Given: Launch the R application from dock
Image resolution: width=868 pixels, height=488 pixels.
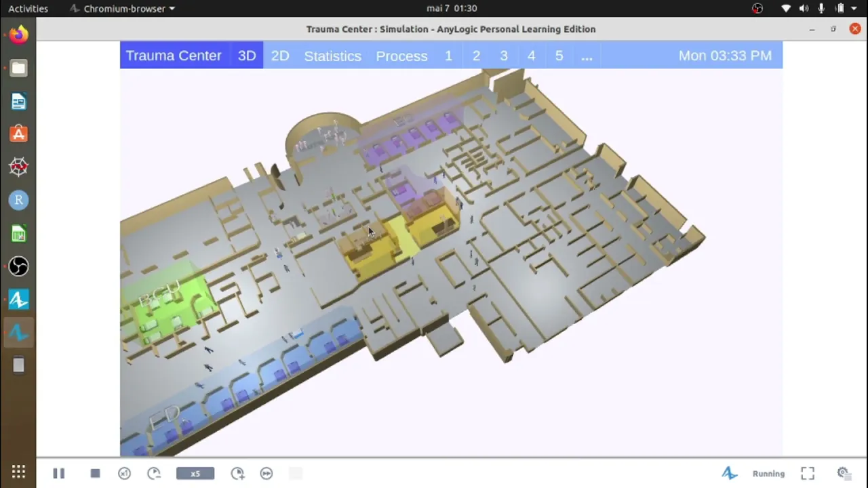Looking at the screenshot, I should click(18, 200).
